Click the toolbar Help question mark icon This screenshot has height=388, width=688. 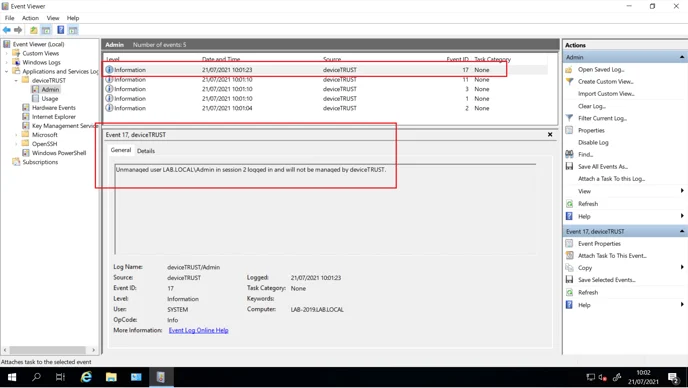(61, 30)
